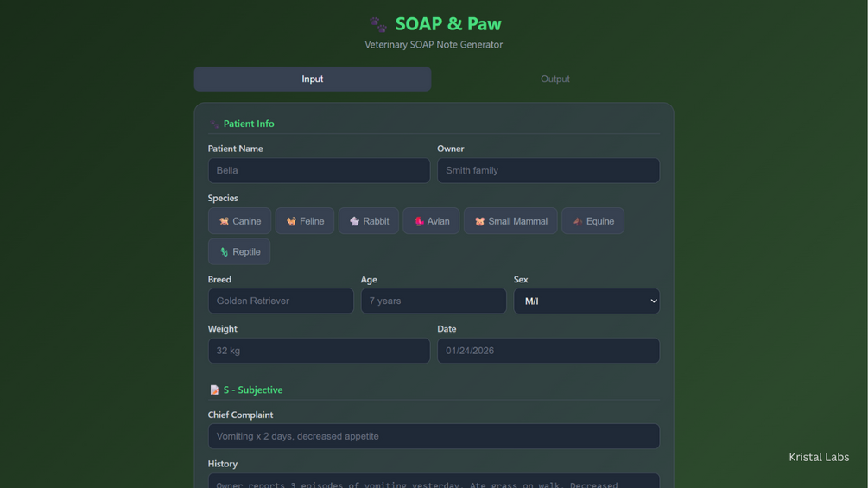
Task: Focus the Patient Name input
Action: (319, 170)
